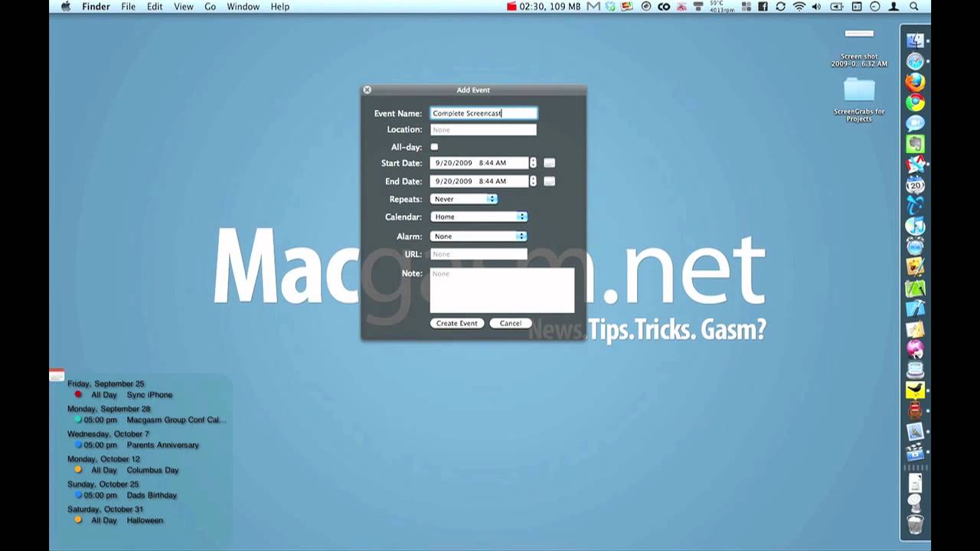Open calendar picker beside End Date

tap(549, 181)
